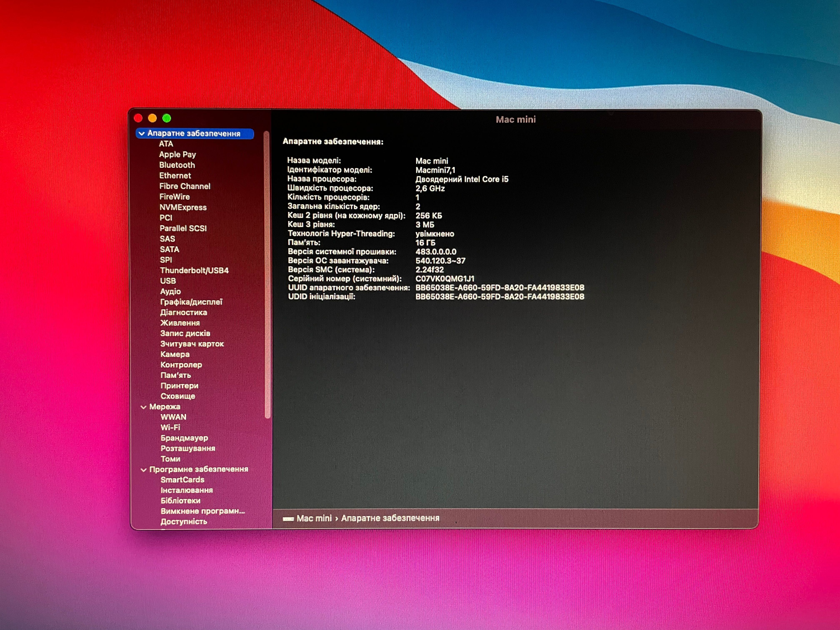Select SPI in the sidebar

point(166,260)
